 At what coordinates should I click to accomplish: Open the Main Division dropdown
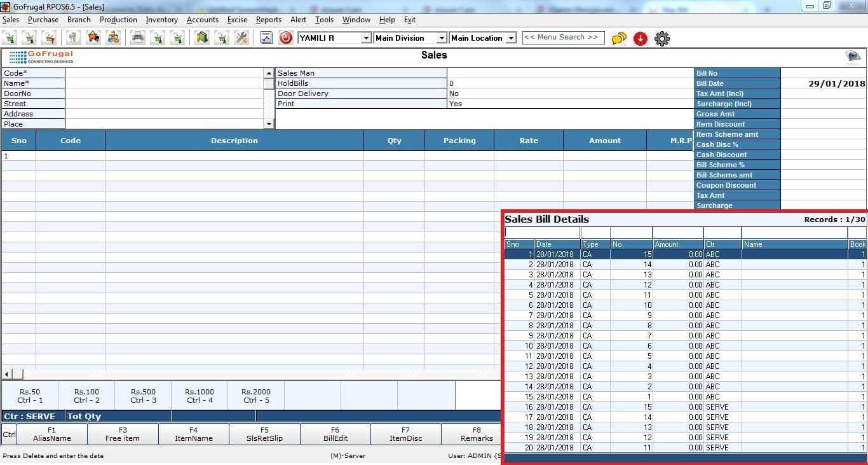tap(441, 38)
